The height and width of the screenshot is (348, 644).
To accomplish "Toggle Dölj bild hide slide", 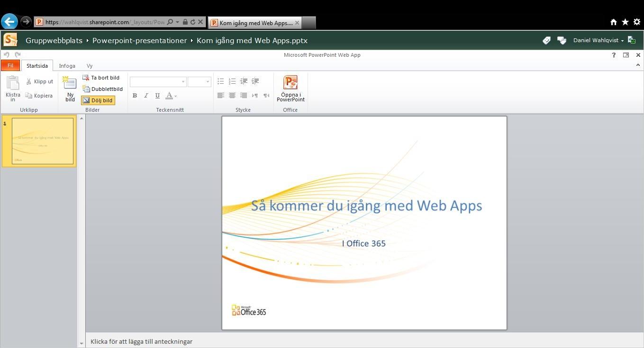I will point(98,100).
